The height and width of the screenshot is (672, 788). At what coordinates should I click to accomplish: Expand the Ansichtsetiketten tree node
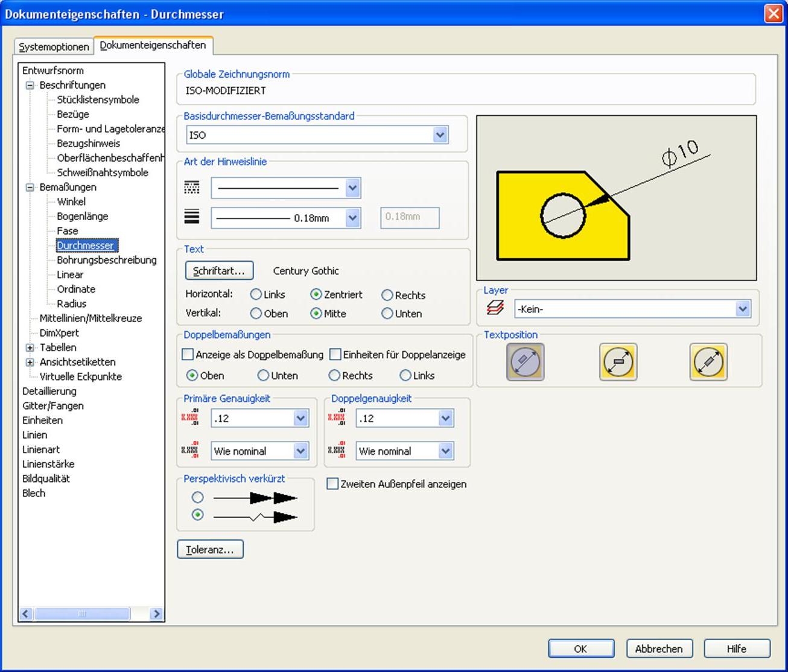30,362
